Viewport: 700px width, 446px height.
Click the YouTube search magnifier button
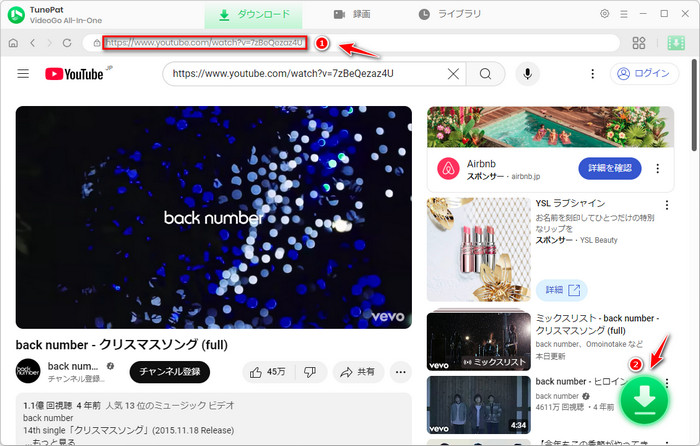pyautogui.click(x=485, y=74)
